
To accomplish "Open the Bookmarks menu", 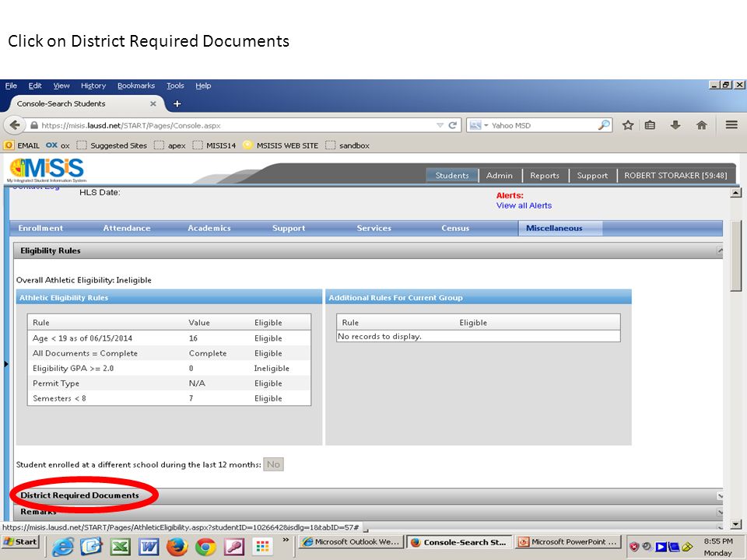I will tap(136, 86).
